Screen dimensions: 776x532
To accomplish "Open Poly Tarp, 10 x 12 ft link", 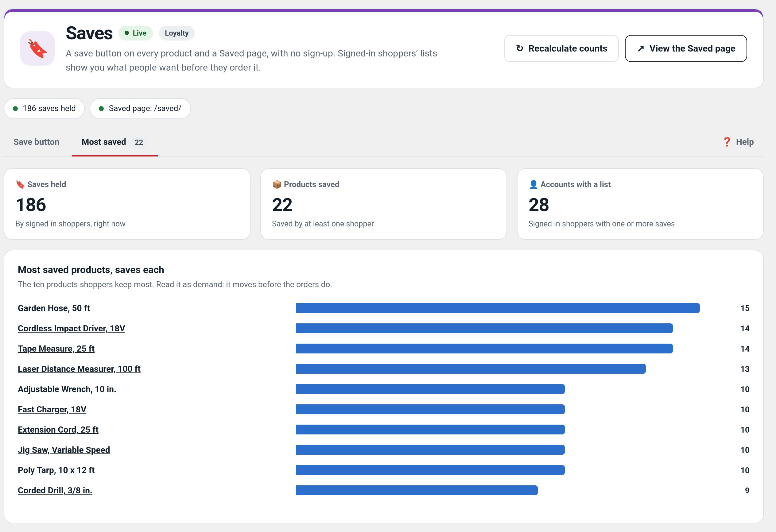I will [56, 470].
